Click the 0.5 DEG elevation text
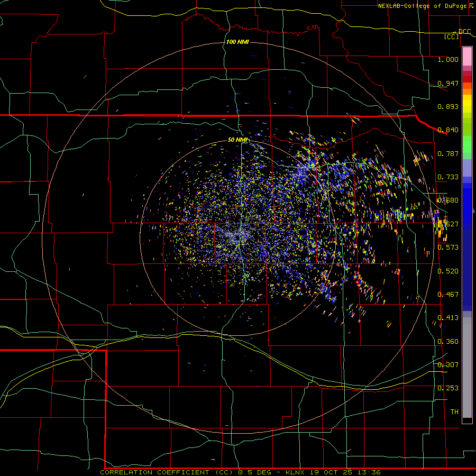The image size is (476, 476). [x=254, y=472]
